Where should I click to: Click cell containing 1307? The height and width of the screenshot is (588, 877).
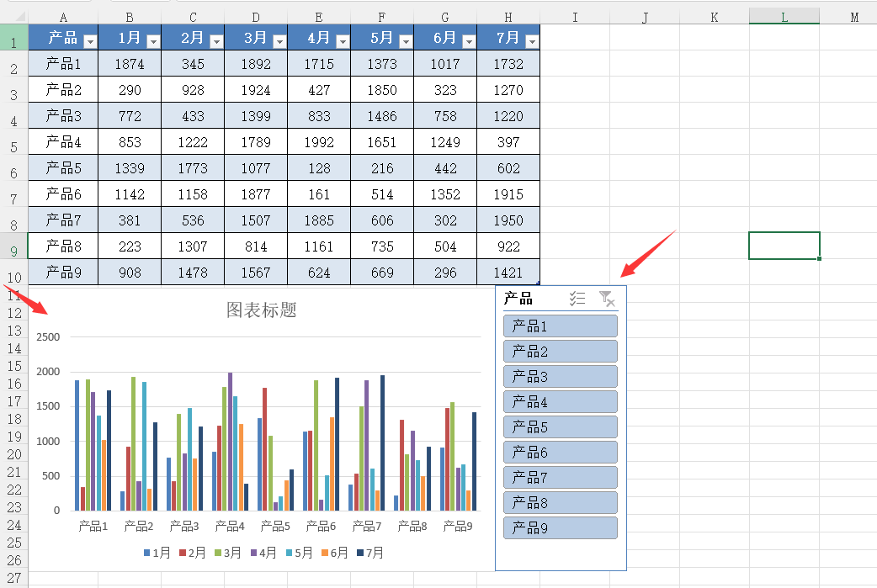pyautogui.click(x=193, y=246)
